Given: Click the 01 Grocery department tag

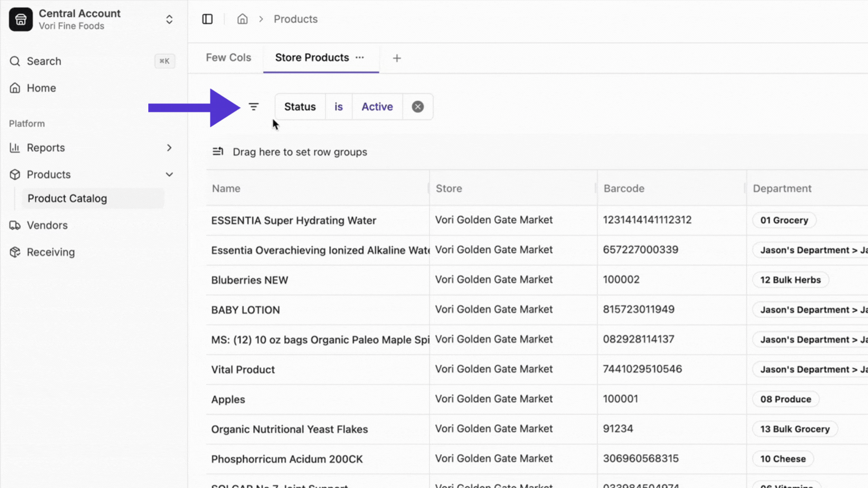Looking at the screenshot, I should point(784,220).
